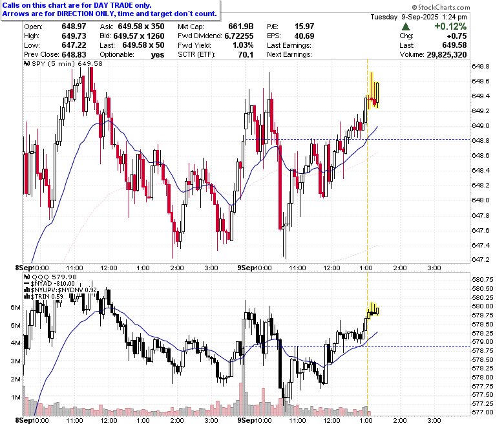Click the Optionable value 'yes'
The image size is (504, 426).
[158, 55]
